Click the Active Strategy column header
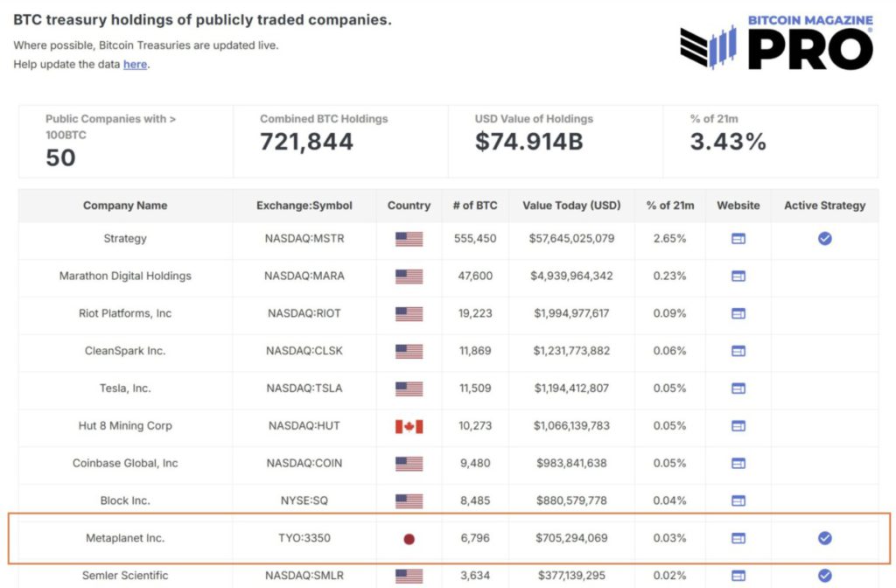This screenshot has height=588, width=896. 824,206
